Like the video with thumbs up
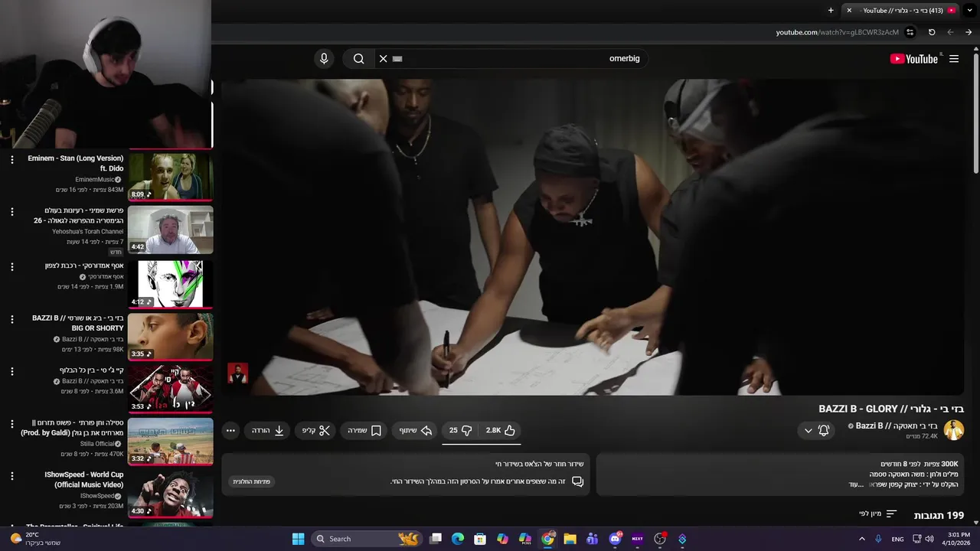The image size is (980, 551). tap(501, 430)
